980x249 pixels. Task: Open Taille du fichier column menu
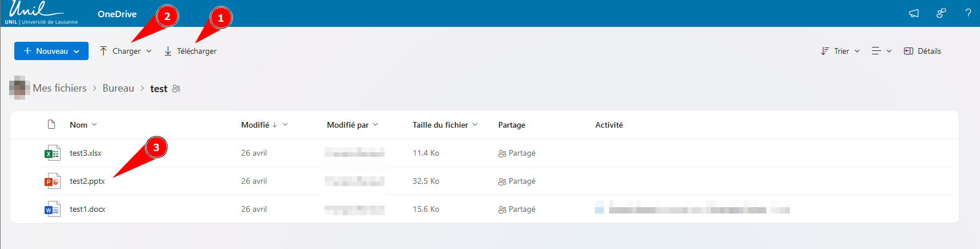[445, 125]
